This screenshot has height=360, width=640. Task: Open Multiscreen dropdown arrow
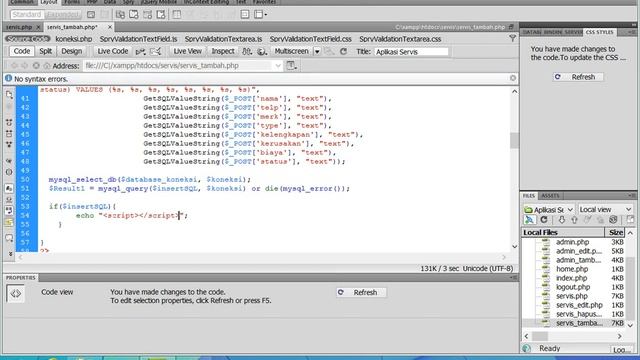click(x=317, y=51)
